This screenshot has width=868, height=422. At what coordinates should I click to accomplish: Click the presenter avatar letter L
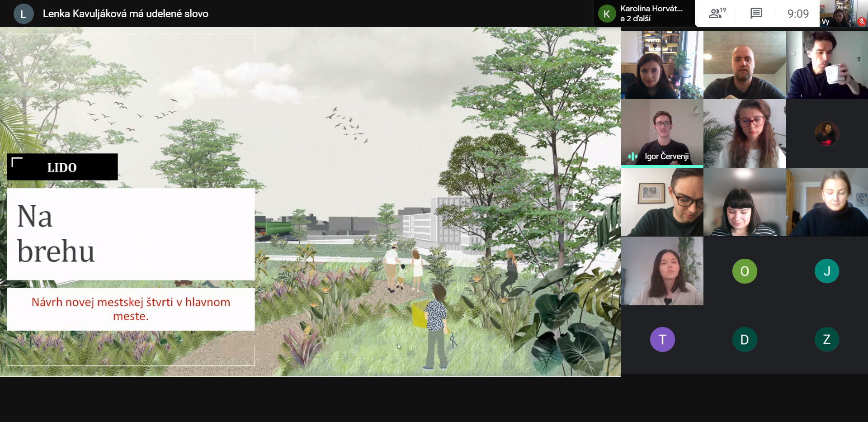(x=24, y=14)
